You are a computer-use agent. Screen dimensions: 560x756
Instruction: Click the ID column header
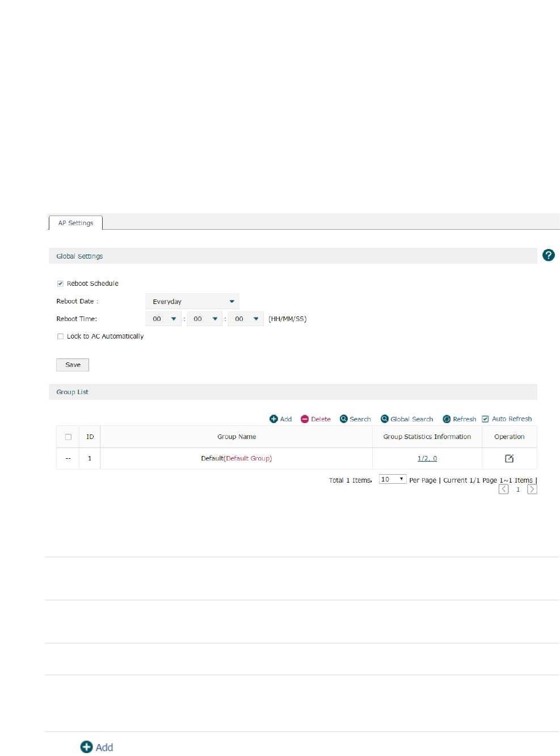click(90, 437)
